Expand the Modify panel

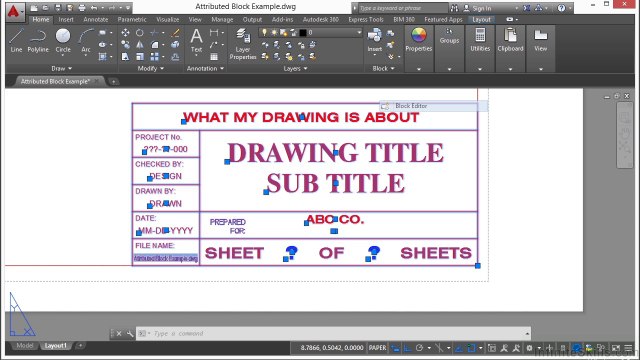151,68
